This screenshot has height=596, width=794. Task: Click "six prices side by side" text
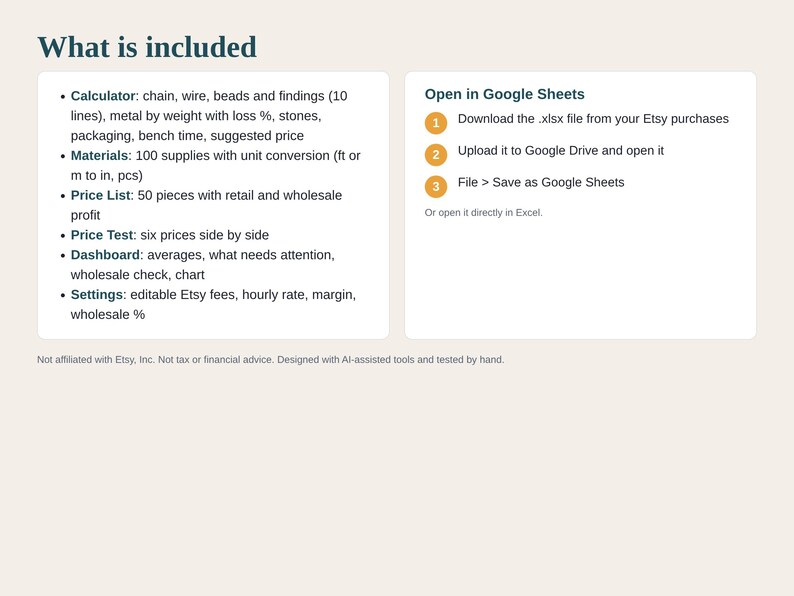click(x=205, y=235)
